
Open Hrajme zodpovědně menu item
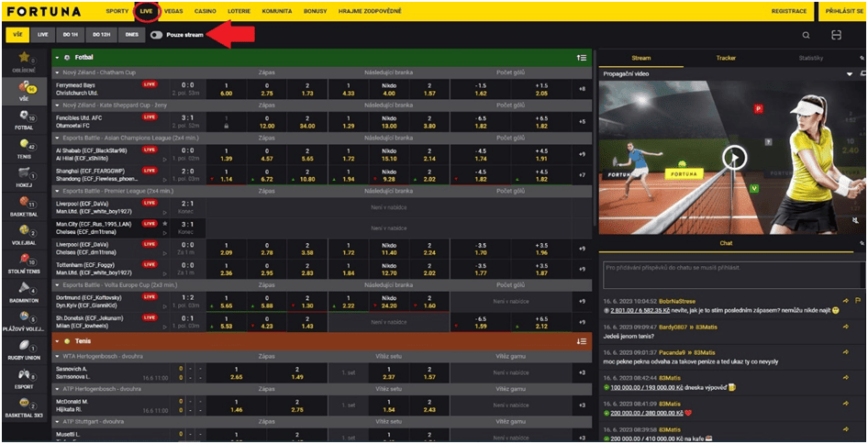click(370, 11)
